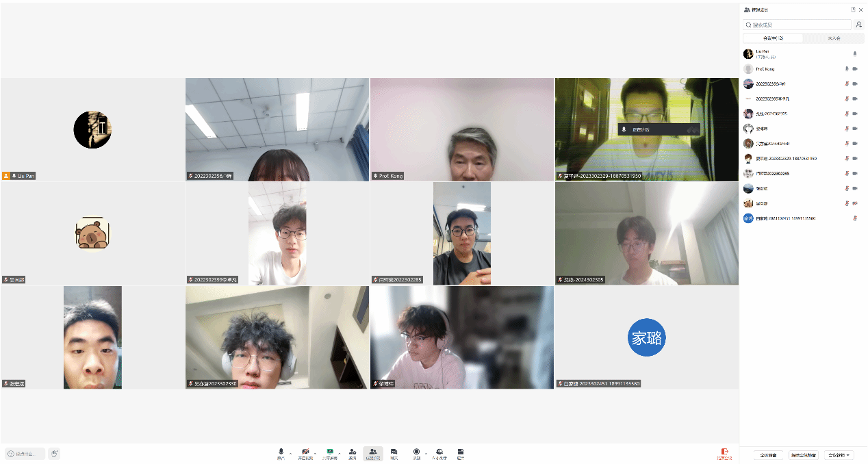Mute the microphone in bottom toolbar
The height and width of the screenshot is (464, 868).
[x=281, y=453]
